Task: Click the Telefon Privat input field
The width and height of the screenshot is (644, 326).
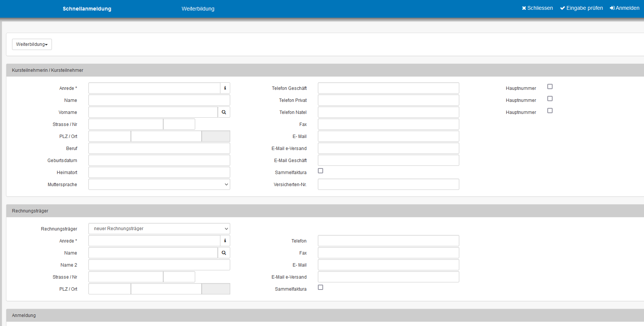Action: pos(388,100)
